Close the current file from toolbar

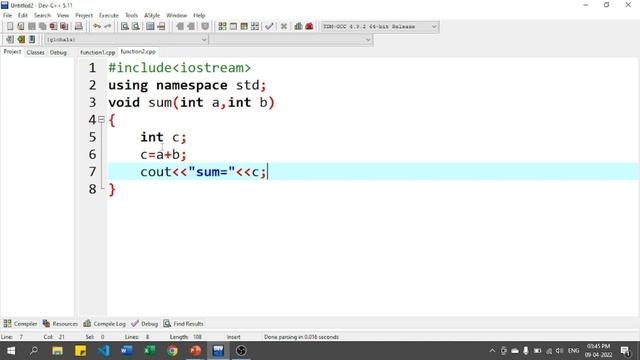tap(53, 27)
